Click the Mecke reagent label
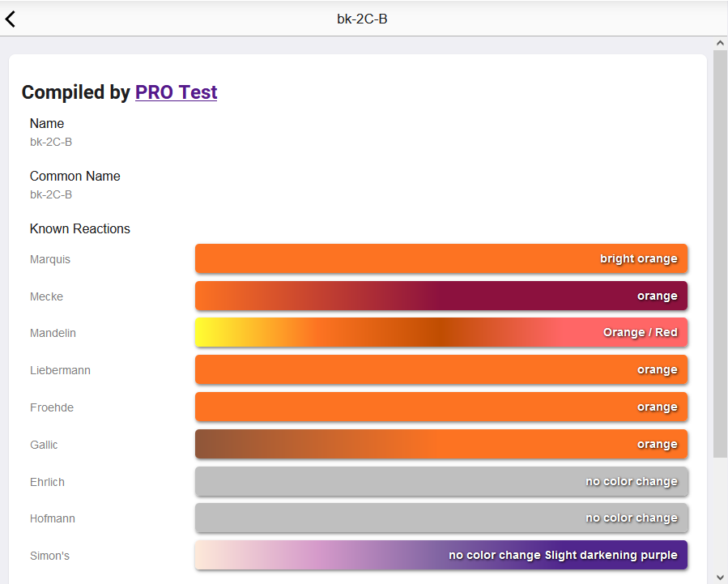 click(x=46, y=296)
